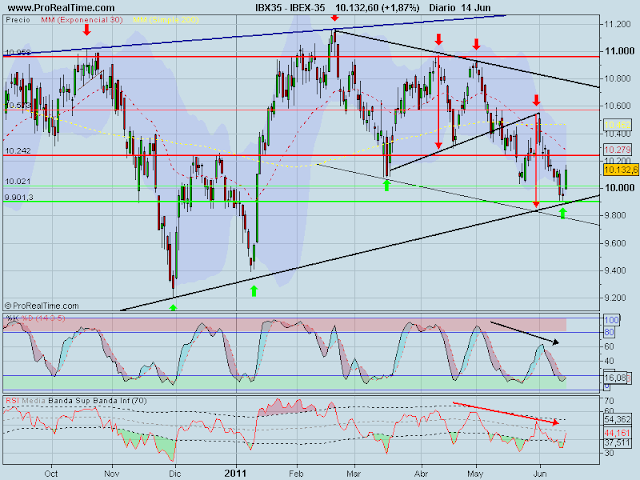This screenshot has width=640, height=480.
Task: Click the 10.000 price axis label
Action: [x=620, y=188]
